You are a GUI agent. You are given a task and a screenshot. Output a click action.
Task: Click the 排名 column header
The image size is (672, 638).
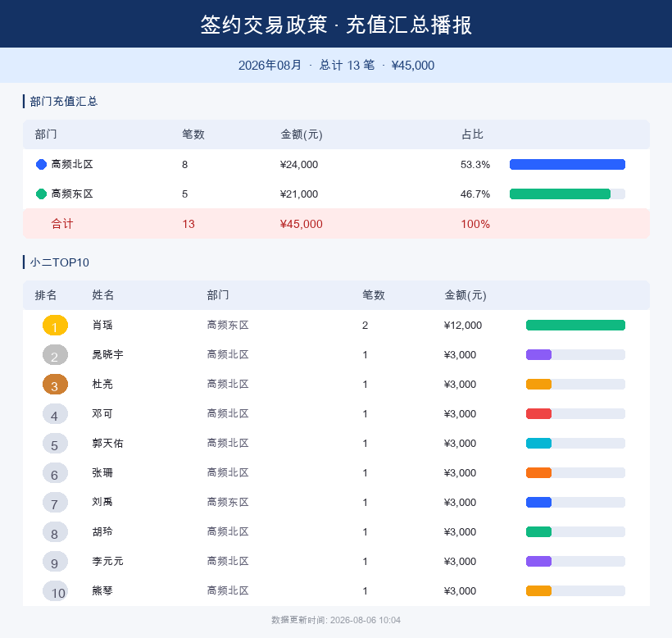(x=45, y=295)
